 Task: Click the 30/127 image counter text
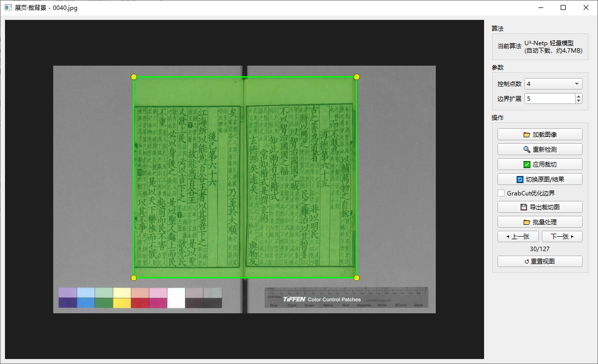540,249
